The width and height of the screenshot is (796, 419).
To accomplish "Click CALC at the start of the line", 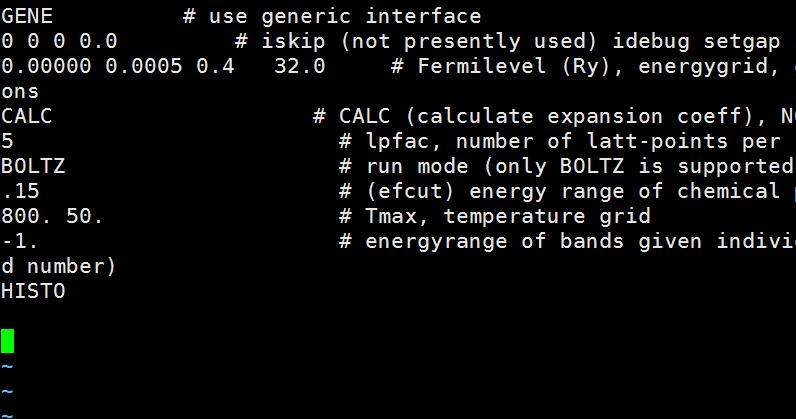I will [27, 116].
